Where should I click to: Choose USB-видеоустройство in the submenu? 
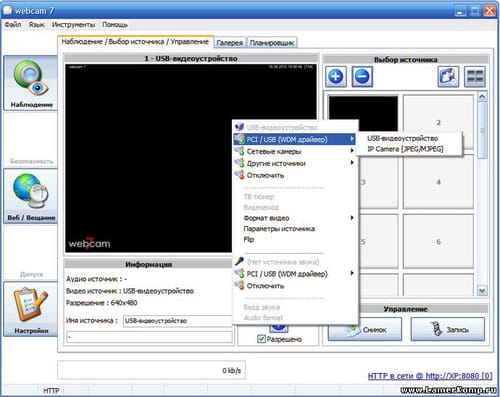[403, 138]
